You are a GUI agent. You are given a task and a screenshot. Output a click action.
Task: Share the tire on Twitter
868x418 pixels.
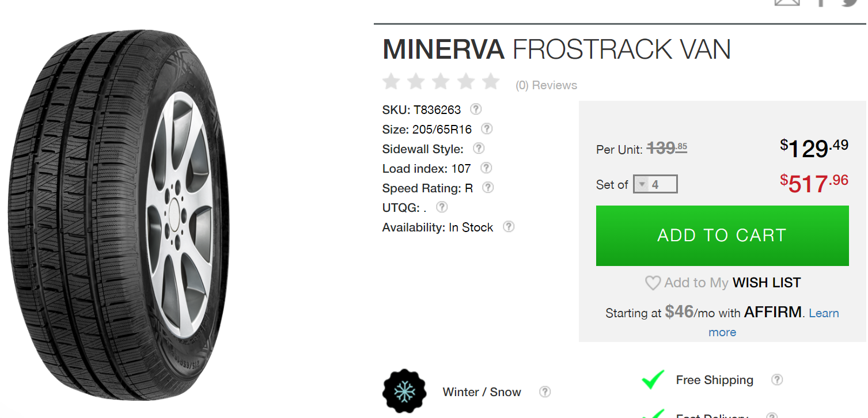(850, 3)
